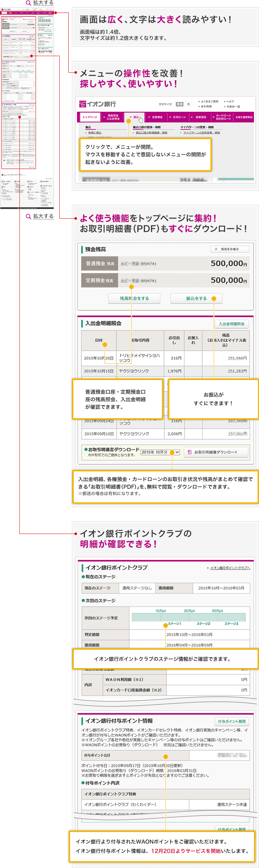Go to the トップページ tab
Viewport: 259px width, 868px height.
point(90,117)
